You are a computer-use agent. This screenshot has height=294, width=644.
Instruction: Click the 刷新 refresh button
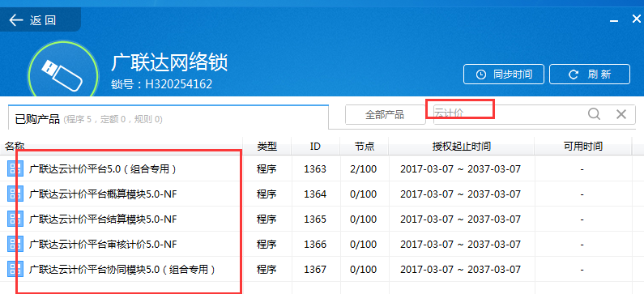coord(590,75)
